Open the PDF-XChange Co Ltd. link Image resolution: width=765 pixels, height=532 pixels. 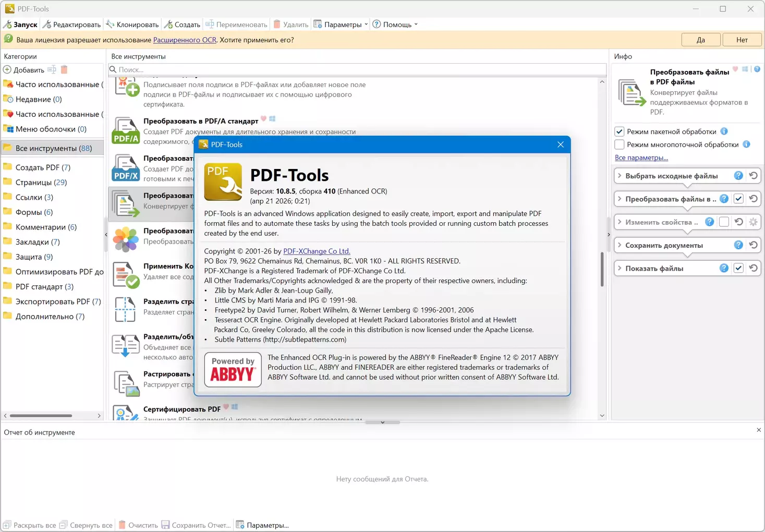[x=317, y=251]
